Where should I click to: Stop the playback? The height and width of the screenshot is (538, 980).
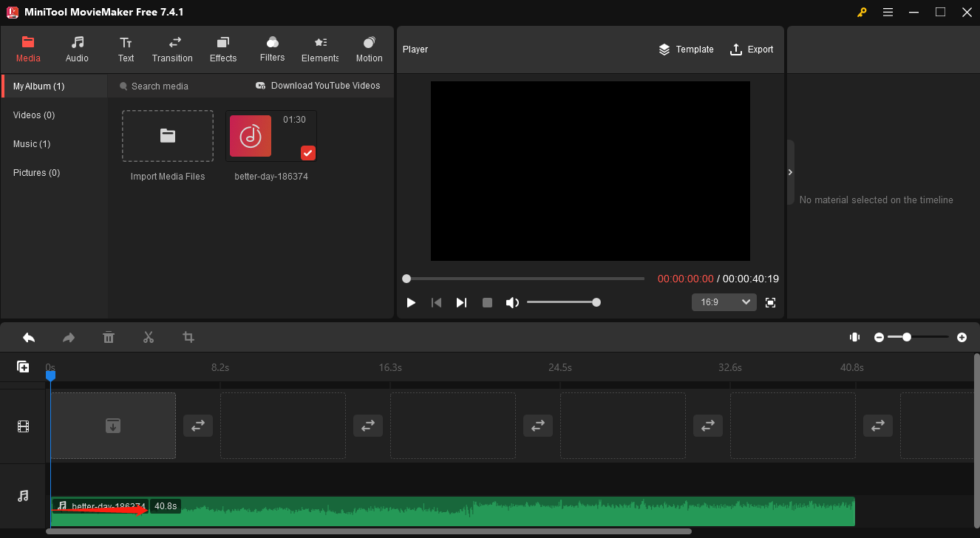[487, 302]
